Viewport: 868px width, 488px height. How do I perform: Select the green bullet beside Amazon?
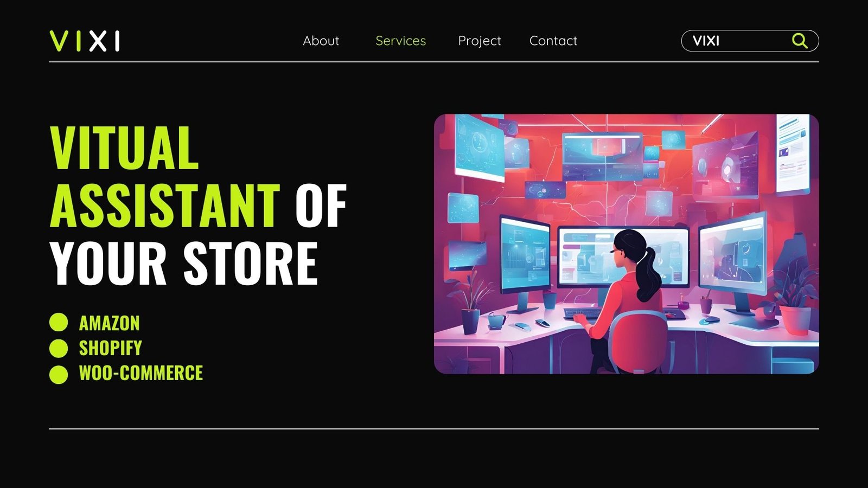pyautogui.click(x=59, y=322)
